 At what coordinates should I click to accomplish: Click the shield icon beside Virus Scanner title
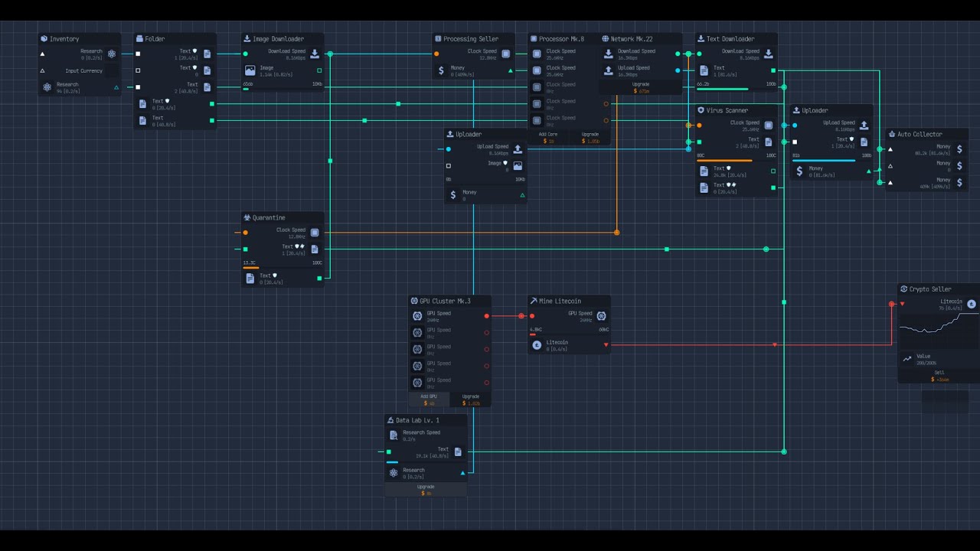pyautogui.click(x=701, y=110)
